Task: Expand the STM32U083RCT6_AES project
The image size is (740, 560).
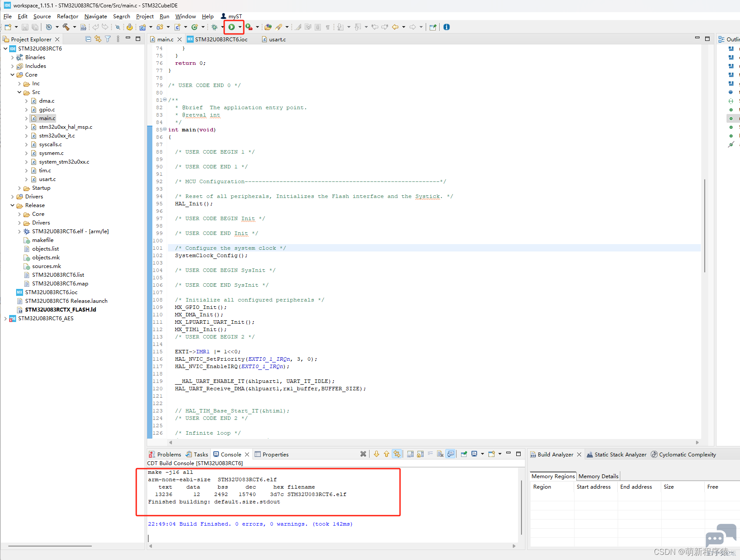Action: pos(5,319)
